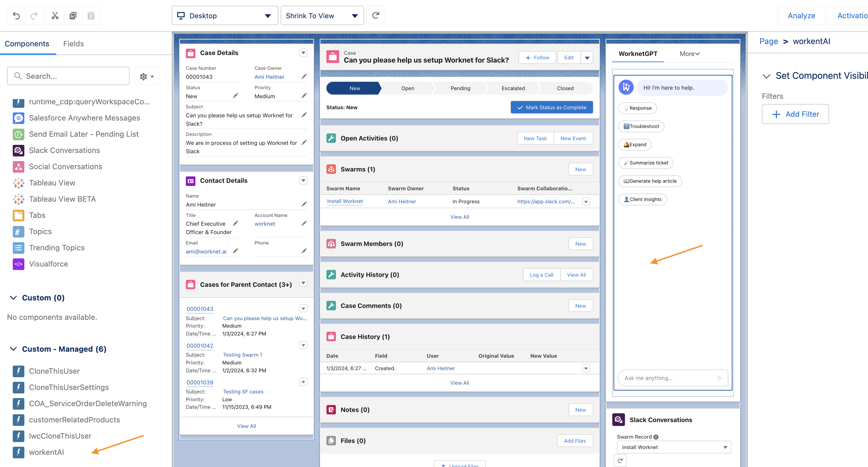This screenshot has width=868, height=467.
Task: Click the Ask me anything input
Action: (673, 378)
